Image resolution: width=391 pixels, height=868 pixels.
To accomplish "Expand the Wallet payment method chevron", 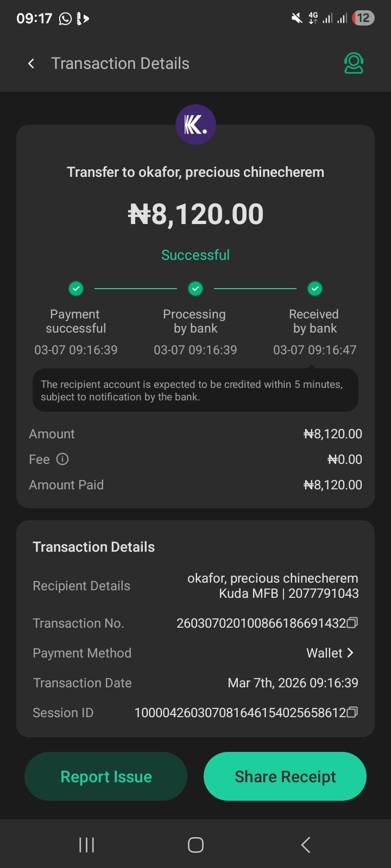I will [x=350, y=653].
